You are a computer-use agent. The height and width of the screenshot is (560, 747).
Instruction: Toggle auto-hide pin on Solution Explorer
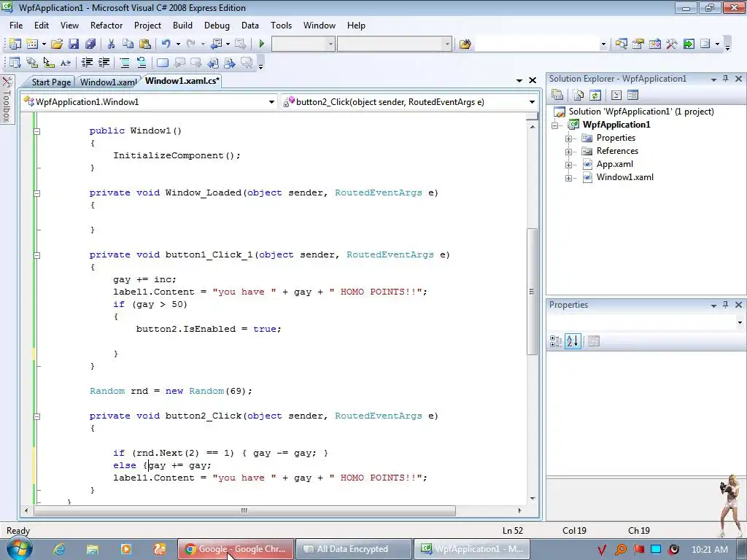point(726,79)
